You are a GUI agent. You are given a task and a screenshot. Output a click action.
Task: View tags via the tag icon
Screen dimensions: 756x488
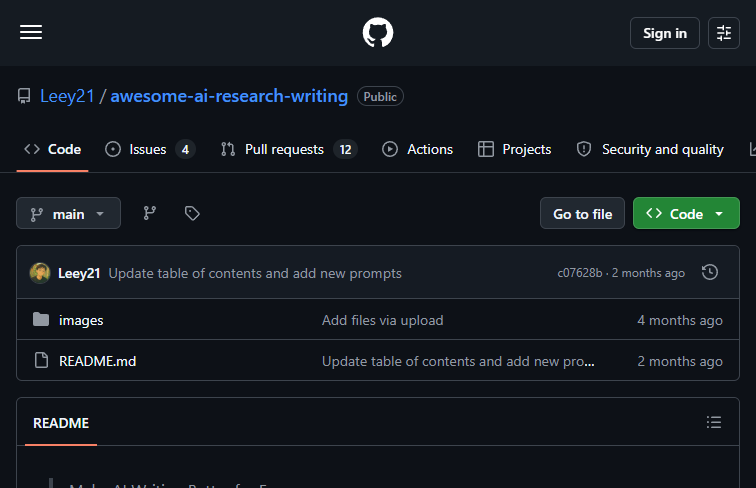[192, 213]
